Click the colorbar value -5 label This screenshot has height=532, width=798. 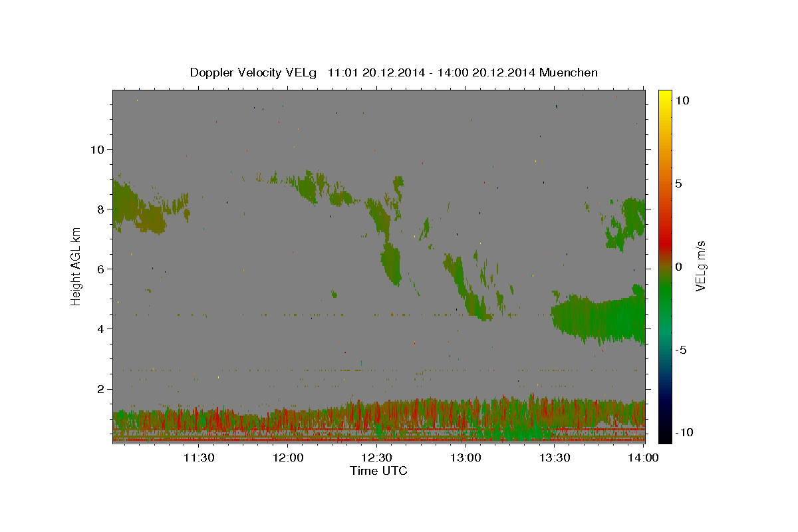tap(680, 350)
